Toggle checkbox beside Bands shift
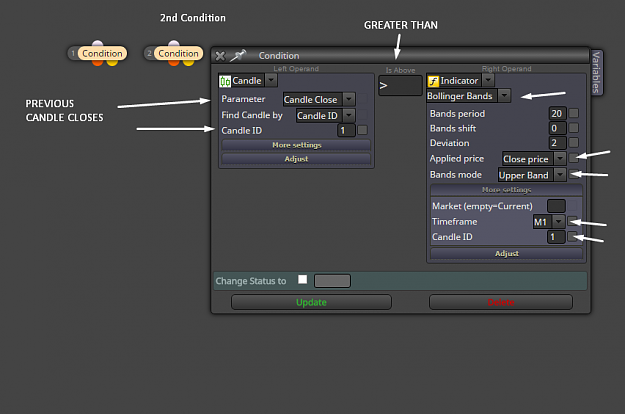625x414 pixels. click(x=574, y=128)
